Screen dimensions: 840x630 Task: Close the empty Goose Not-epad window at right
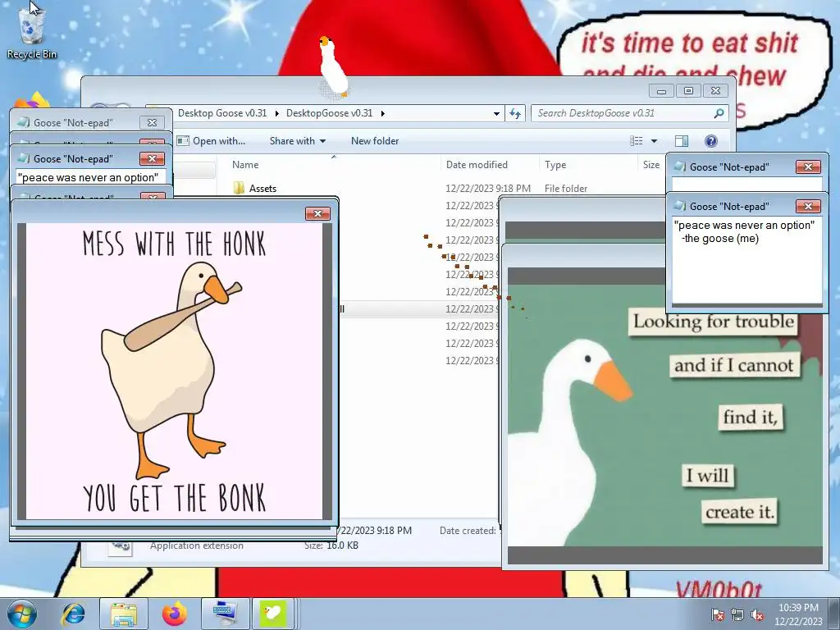coord(808,167)
